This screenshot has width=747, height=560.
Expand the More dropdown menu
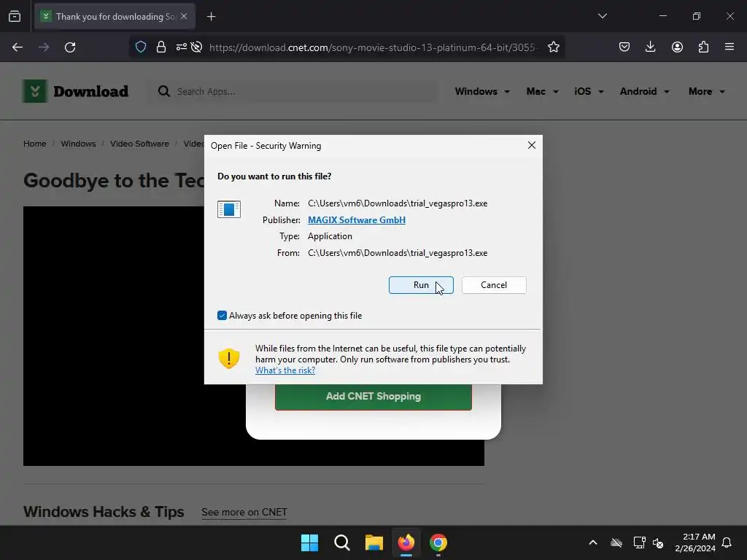pos(706,91)
